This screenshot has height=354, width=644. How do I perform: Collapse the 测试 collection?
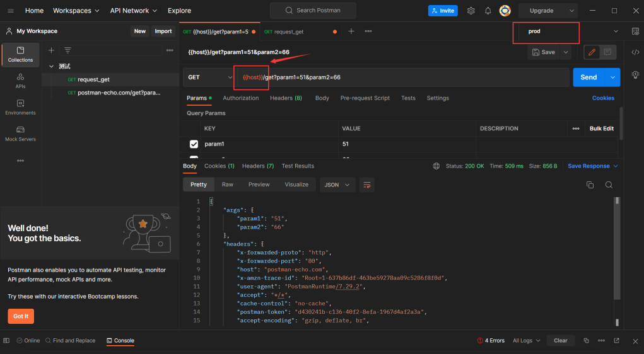tap(51, 66)
